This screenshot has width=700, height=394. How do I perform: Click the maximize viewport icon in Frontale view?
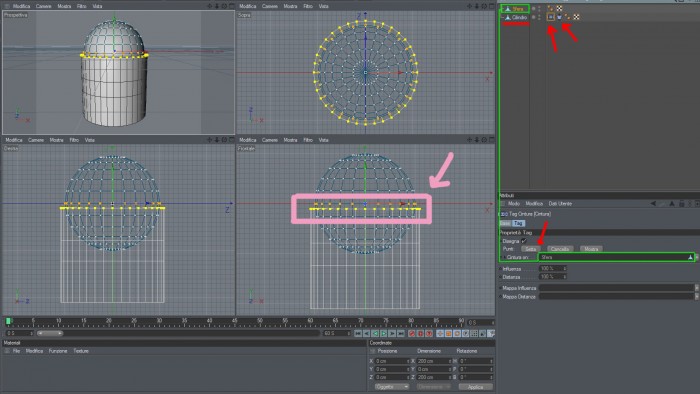coord(492,140)
